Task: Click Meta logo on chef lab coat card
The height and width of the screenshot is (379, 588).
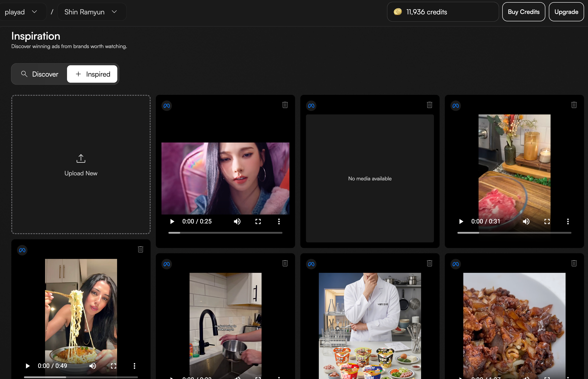Action: (311, 264)
